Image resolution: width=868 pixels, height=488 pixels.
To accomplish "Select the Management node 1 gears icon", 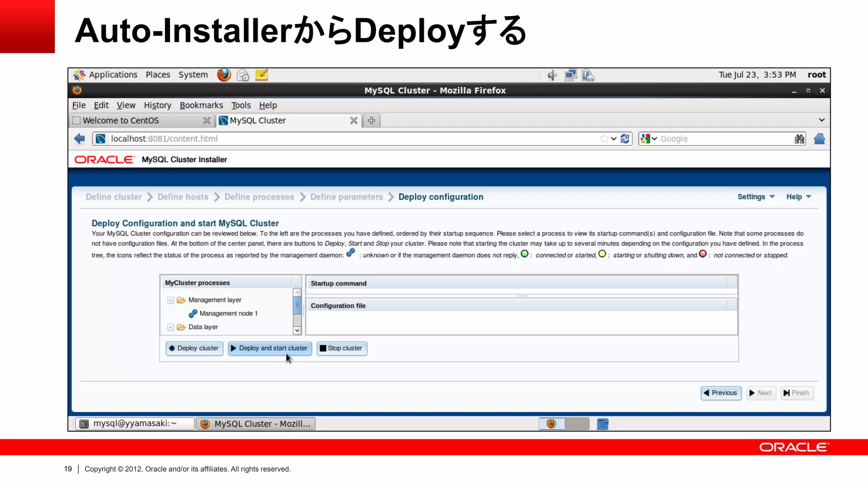I will point(193,313).
